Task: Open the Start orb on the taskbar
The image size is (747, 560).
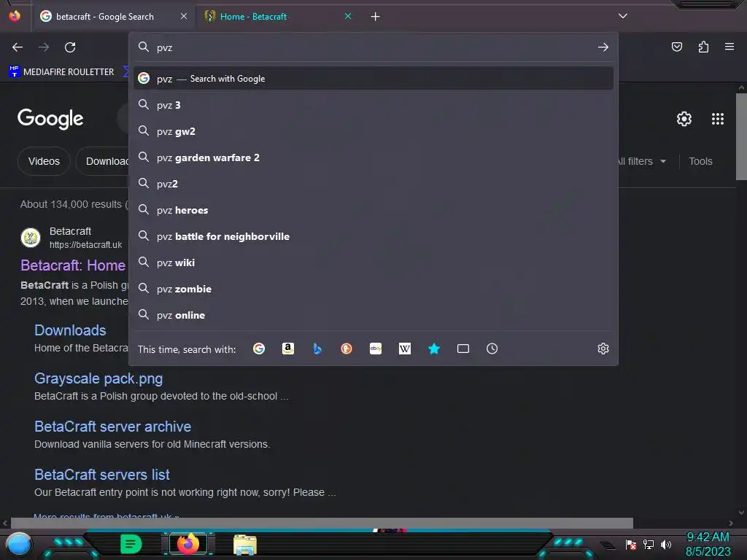Action: pyautogui.click(x=19, y=544)
